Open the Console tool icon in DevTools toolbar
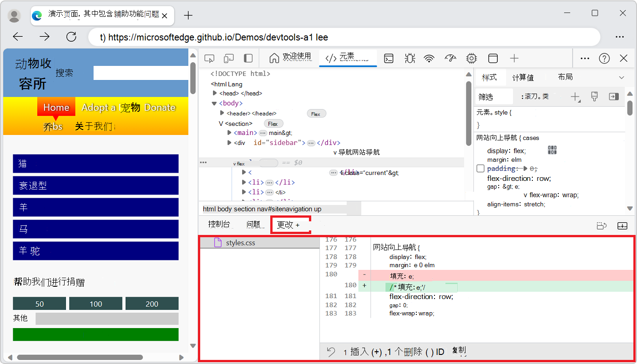 point(389,58)
